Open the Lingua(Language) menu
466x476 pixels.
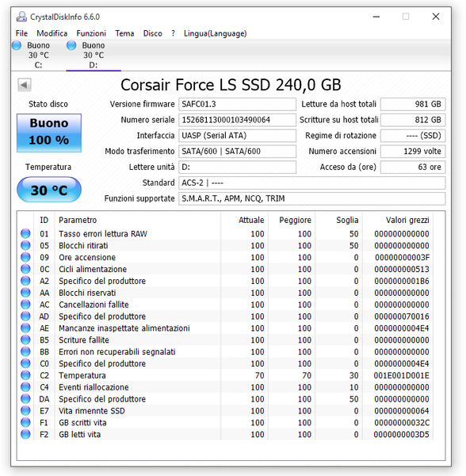click(215, 33)
